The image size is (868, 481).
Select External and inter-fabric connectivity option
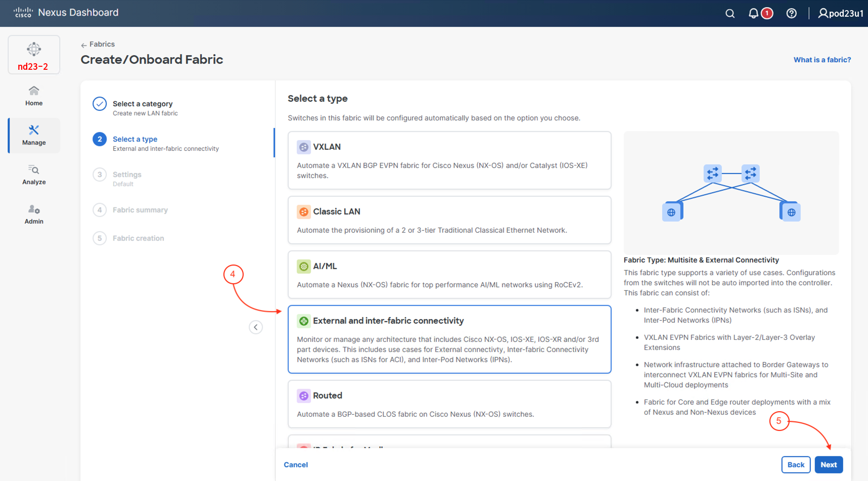pos(449,339)
